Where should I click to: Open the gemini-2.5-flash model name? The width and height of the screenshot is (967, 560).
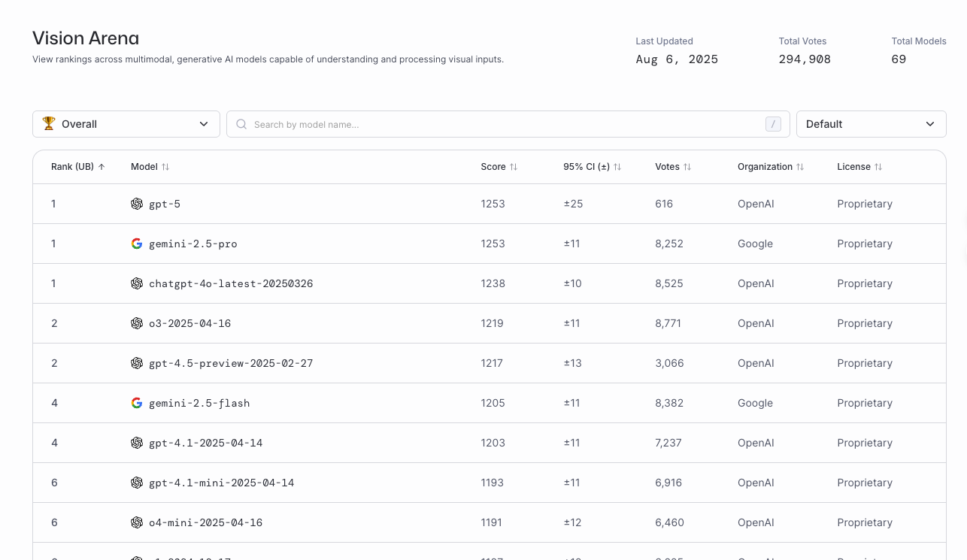[x=199, y=403]
